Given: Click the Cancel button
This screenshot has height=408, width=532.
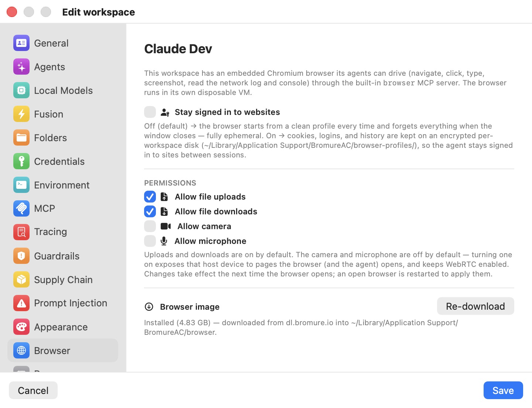Looking at the screenshot, I should pos(33,390).
